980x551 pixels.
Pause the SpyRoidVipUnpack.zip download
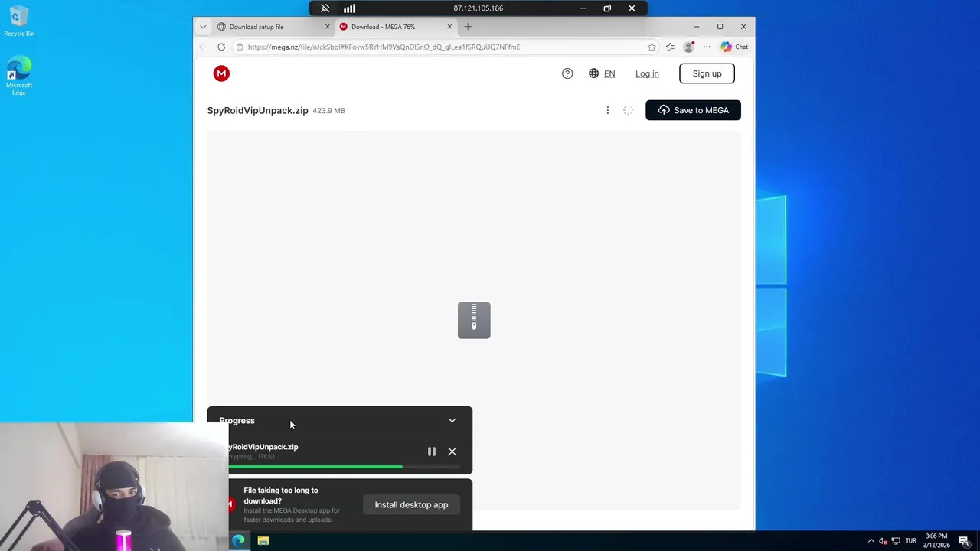432,452
